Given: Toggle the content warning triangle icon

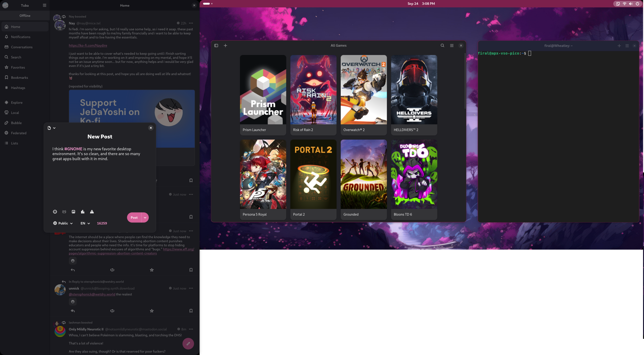Looking at the screenshot, I should point(92,212).
